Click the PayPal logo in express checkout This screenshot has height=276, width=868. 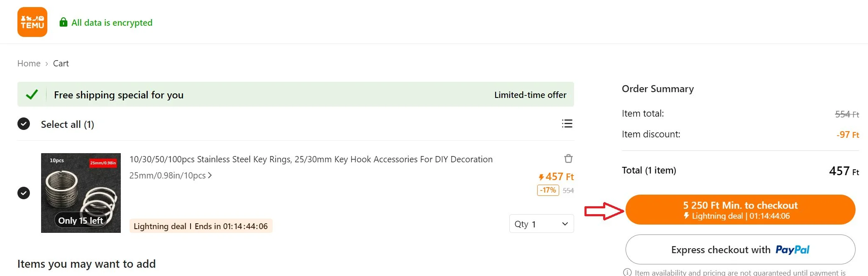tap(792, 250)
